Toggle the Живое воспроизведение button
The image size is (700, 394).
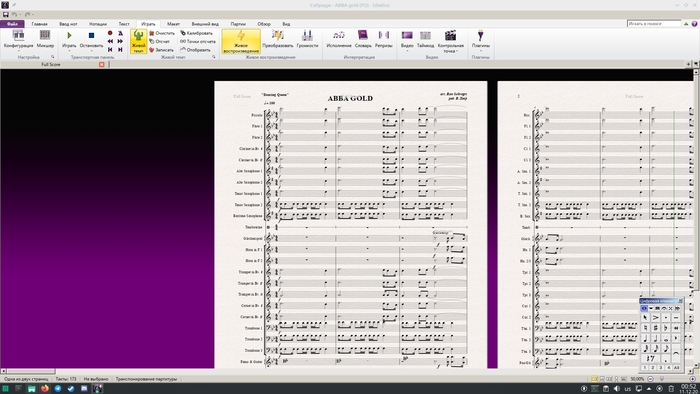click(x=241, y=41)
